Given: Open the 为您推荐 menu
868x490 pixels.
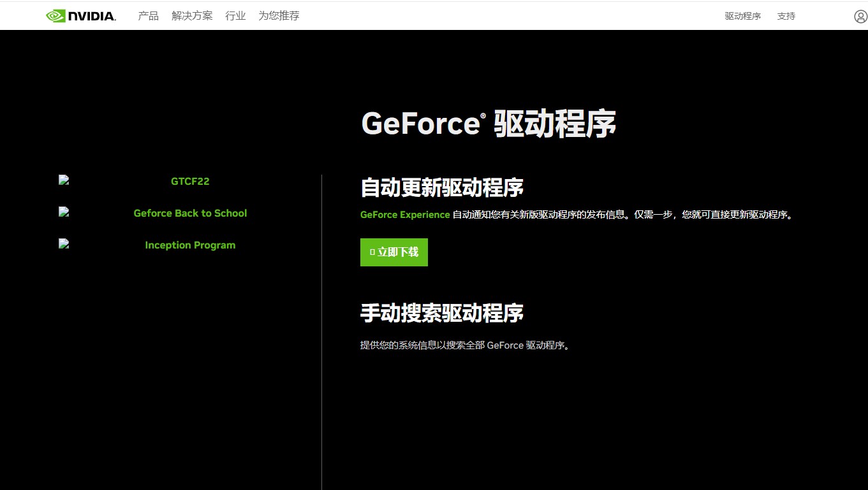Looking at the screenshot, I should (x=279, y=16).
